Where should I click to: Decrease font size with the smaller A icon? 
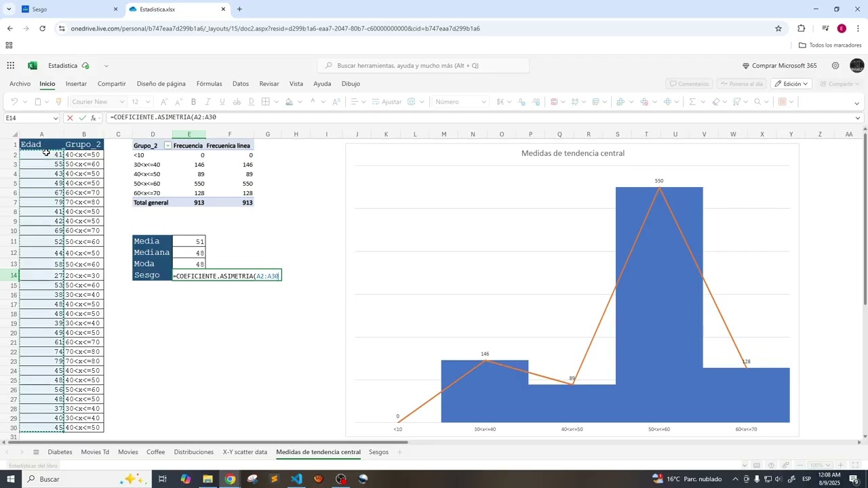coord(178,102)
